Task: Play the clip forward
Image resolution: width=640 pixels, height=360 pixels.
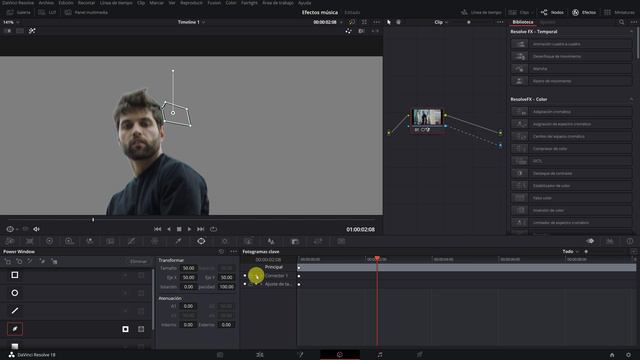Action: click(x=189, y=229)
